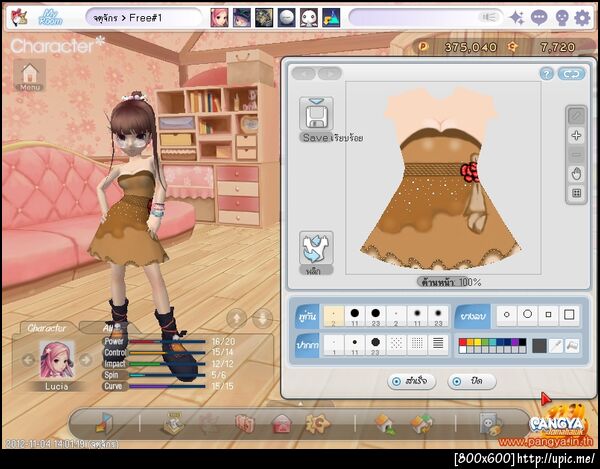The width and height of the screenshot is (600, 469).
Task: Click the down arrow circle button
Action: (263, 318)
